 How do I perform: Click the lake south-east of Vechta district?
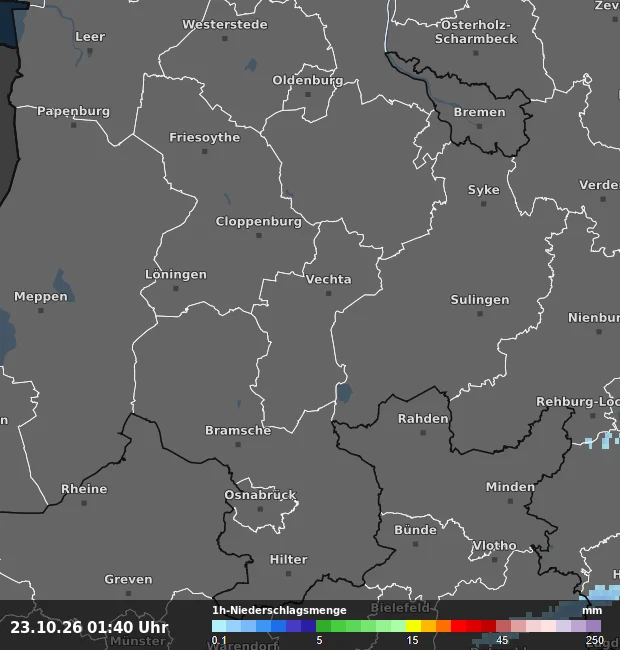(344, 392)
